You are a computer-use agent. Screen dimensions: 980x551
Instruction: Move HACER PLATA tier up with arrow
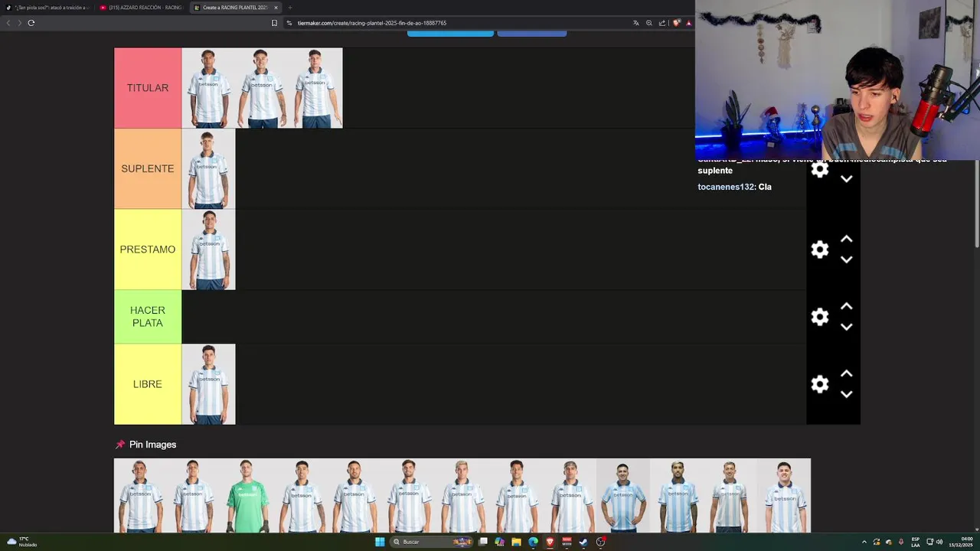(x=846, y=307)
